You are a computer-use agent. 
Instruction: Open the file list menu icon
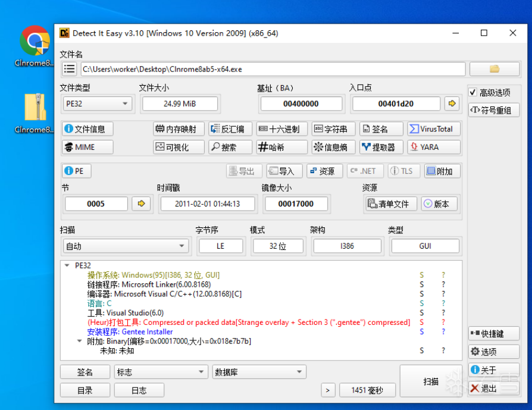(70, 69)
